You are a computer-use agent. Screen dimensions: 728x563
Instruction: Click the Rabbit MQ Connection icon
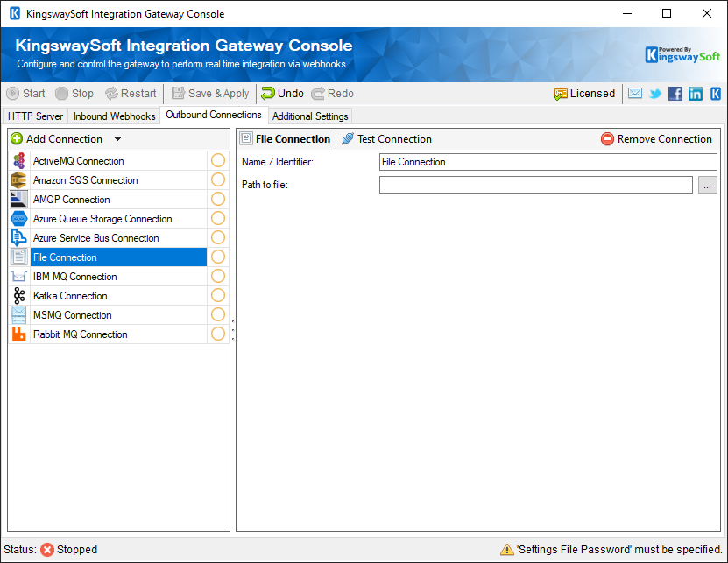(x=18, y=334)
